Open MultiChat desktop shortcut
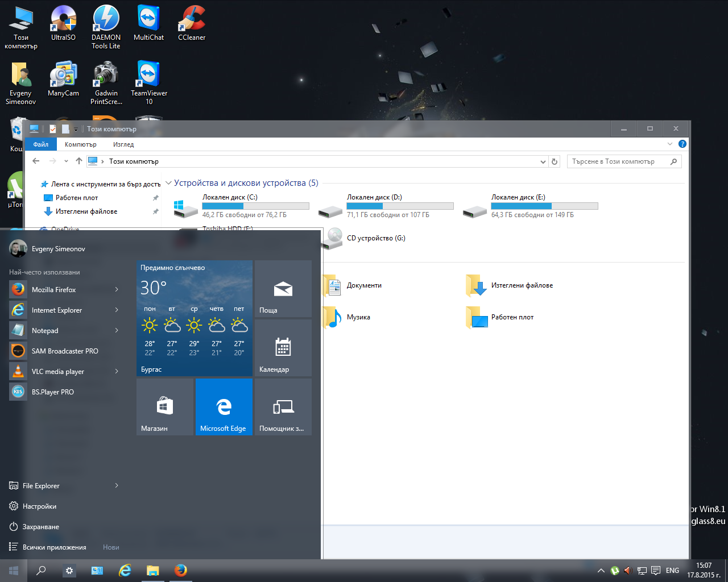The image size is (728, 582). [x=148, y=23]
